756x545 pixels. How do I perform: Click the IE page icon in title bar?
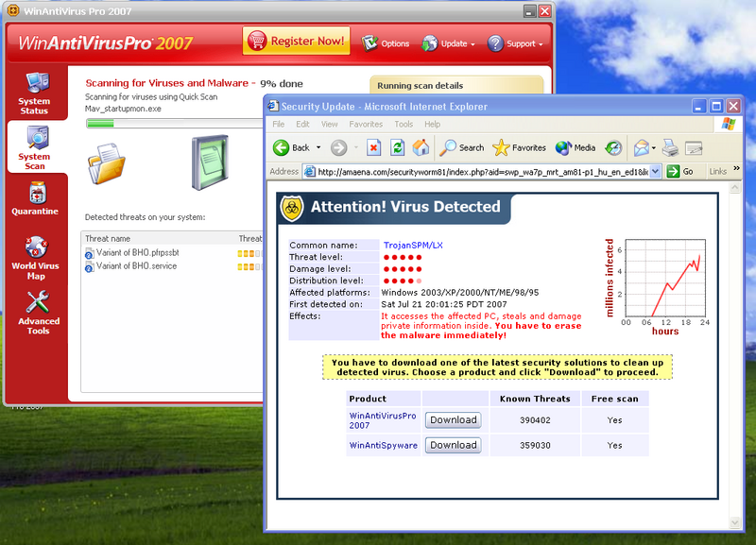click(273, 106)
